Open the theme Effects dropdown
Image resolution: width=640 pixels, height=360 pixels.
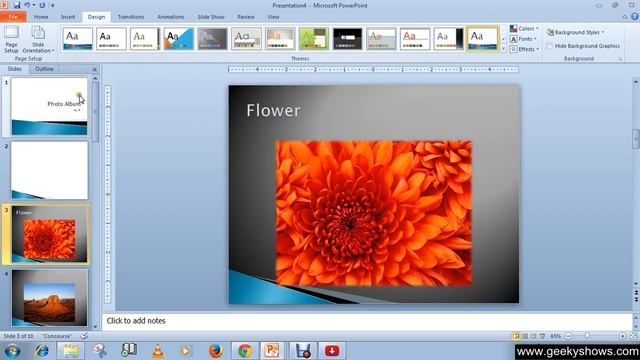tap(524, 49)
